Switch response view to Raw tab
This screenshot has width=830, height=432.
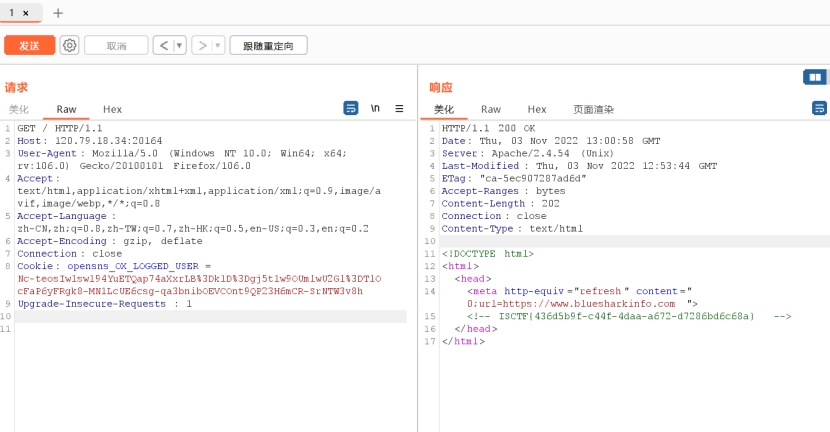pos(491,109)
